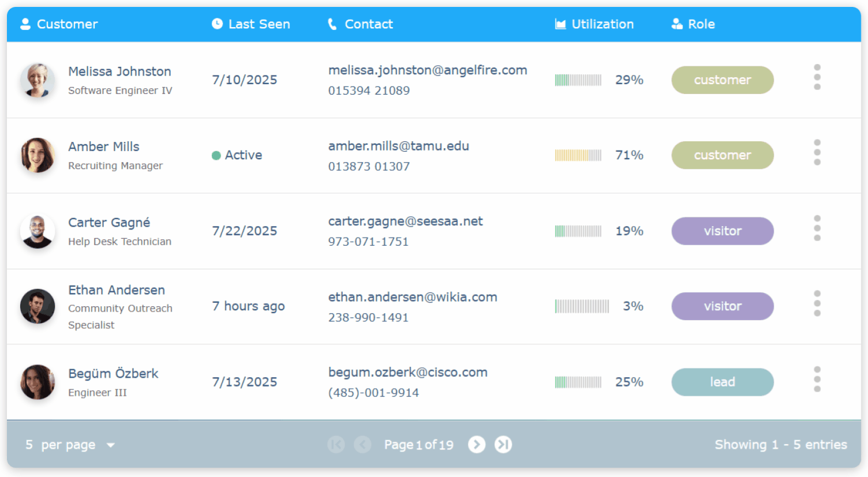868x477 pixels.
Task: Click the Role column header
Action: (x=701, y=24)
